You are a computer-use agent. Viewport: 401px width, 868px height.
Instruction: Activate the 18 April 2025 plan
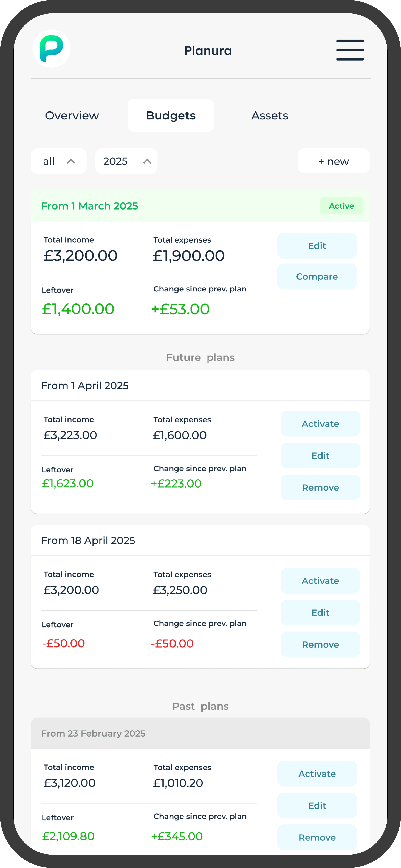tap(320, 581)
